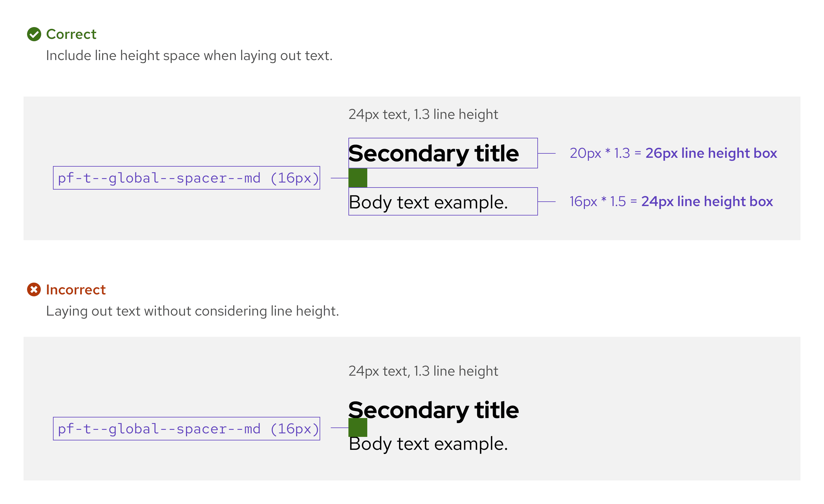This screenshot has width=824, height=504.
Task: Click spacer token label in the incorrect example
Action: (x=186, y=428)
